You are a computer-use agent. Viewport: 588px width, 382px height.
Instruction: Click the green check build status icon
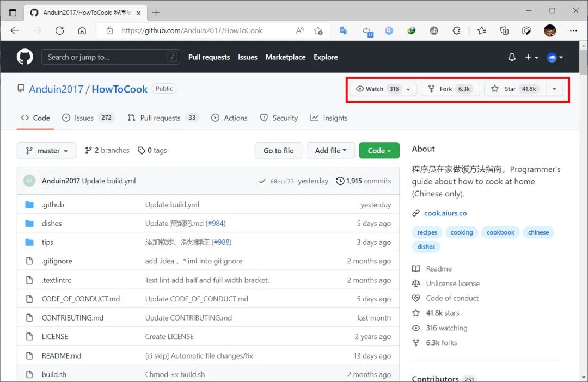[x=262, y=181]
